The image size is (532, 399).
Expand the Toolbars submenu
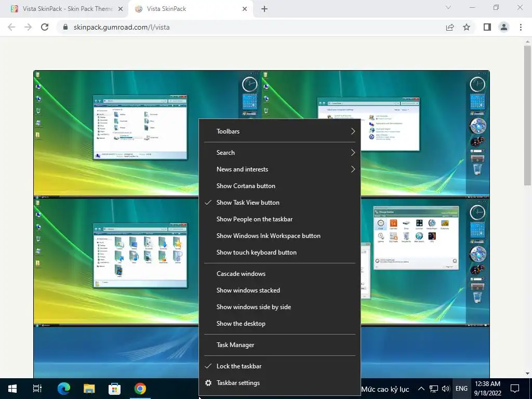point(280,131)
